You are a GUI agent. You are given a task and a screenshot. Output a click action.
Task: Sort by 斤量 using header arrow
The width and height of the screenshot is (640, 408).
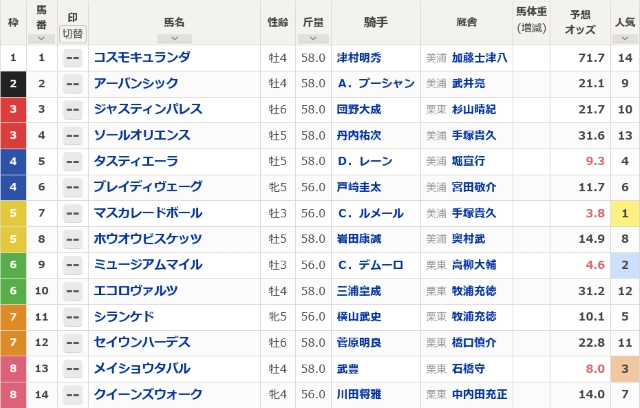point(312,36)
